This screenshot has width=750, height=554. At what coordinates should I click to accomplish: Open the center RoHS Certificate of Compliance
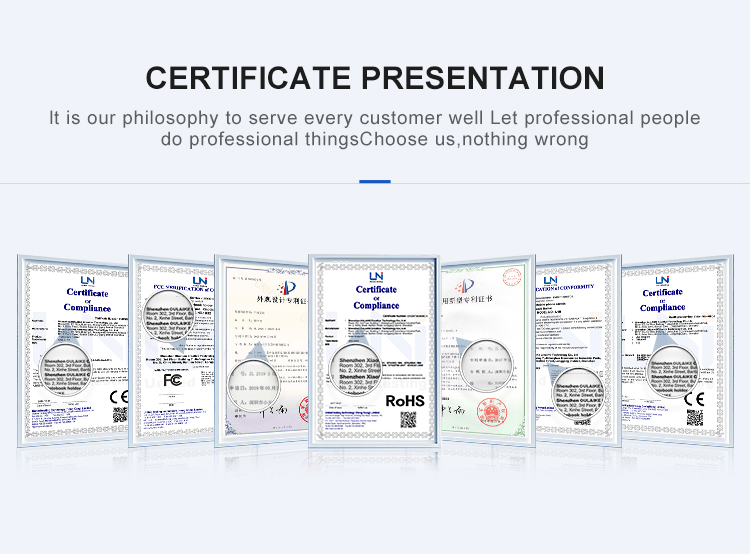(375, 351)
